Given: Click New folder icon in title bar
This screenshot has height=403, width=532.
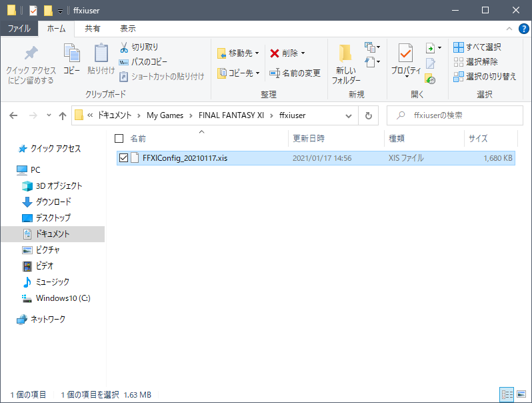Looking at the screenshot, I should pos(48,11).
